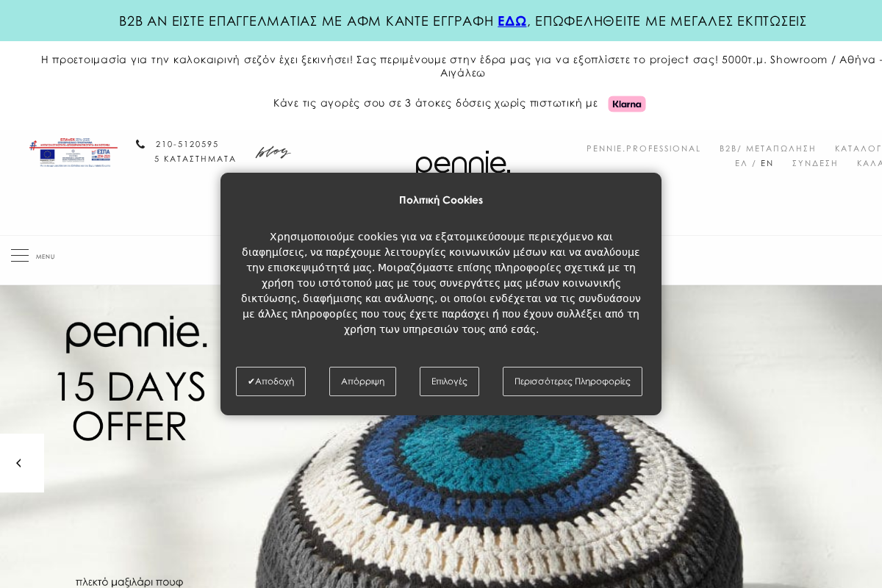882x588 pixels.
Task: Click the pennie. header logo
Action: coord(463,162)
